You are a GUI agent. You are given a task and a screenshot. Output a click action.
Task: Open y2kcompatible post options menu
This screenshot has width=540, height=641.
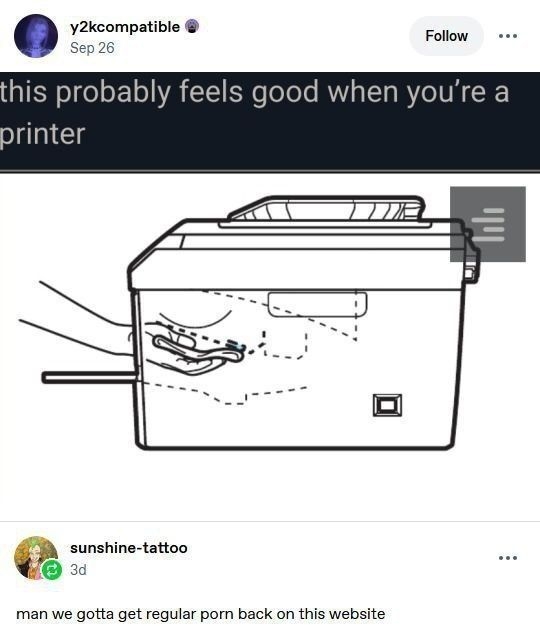pyautogui.click(x=508, y=36)
